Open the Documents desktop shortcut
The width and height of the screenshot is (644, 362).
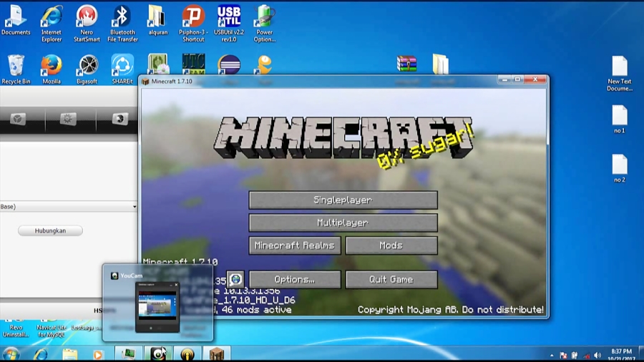point(16,20)
